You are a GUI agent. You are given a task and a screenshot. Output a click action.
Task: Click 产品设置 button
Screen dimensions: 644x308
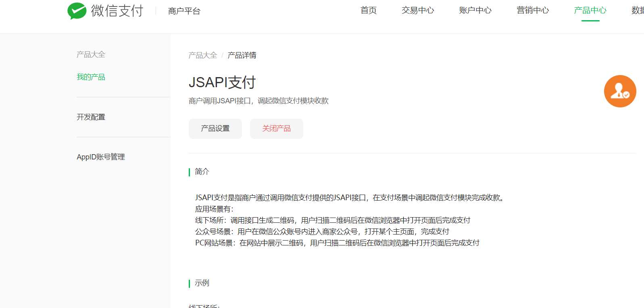click(x=215, y=129)
